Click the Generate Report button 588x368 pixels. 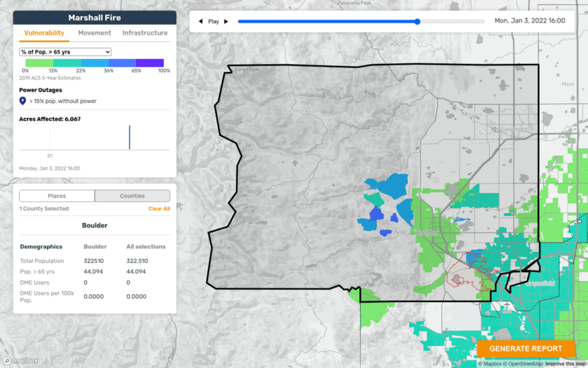(x=525, y=348)
